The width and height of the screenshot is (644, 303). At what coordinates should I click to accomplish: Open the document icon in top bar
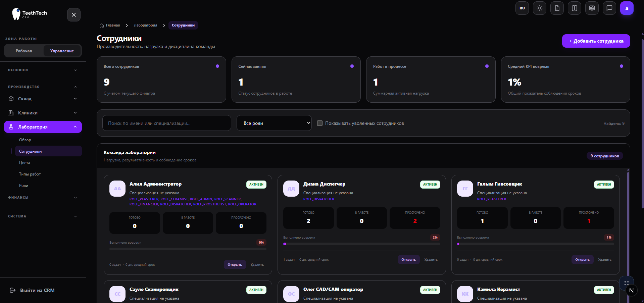pyautogui.click(x=557, y=8)
